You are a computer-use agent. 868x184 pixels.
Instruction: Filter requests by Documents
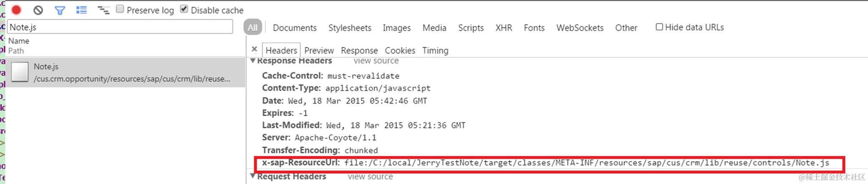[295, 28]
